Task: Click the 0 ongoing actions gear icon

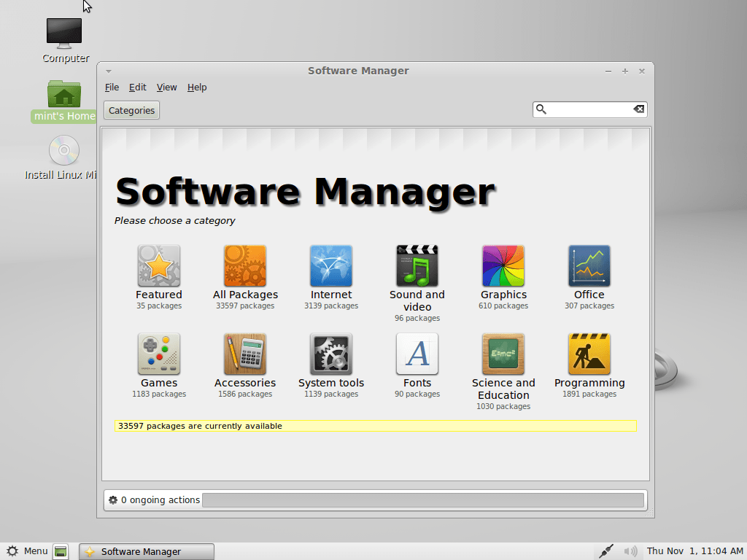Action: pos(113,500)
